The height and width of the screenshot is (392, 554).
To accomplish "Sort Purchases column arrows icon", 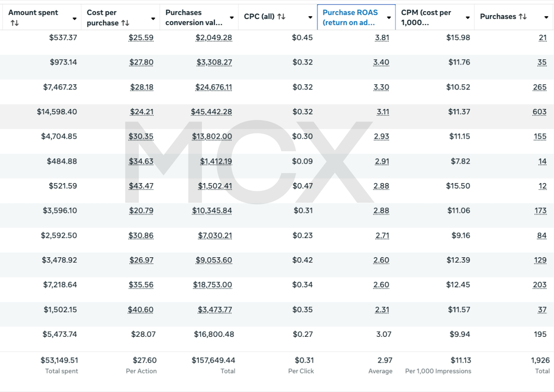I will point(523,17).
